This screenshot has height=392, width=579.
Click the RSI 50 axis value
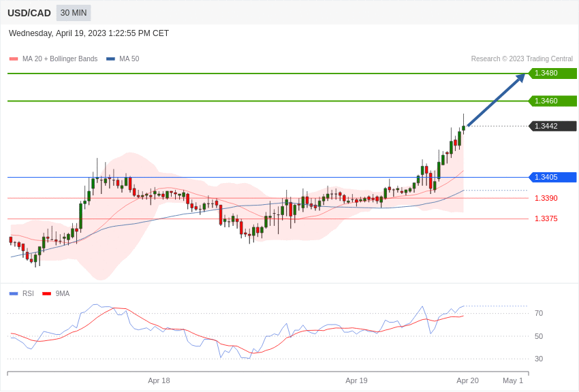coord(539,336)
